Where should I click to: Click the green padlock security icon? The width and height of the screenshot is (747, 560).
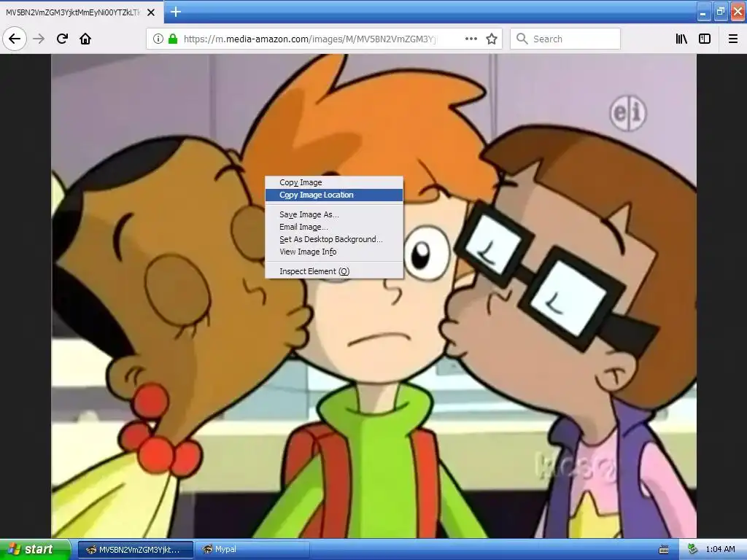173,39
